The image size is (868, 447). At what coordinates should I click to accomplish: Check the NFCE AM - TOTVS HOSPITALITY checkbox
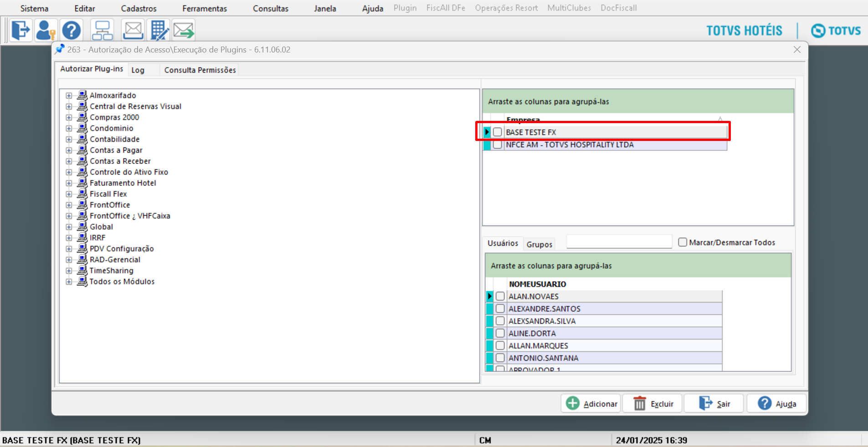coord(498,145)
